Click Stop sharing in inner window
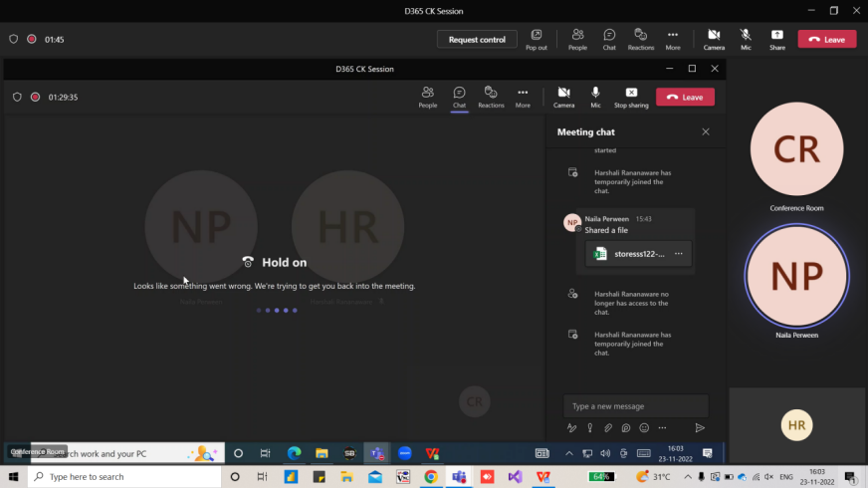The image size is (868, 489). pos(631,97)
